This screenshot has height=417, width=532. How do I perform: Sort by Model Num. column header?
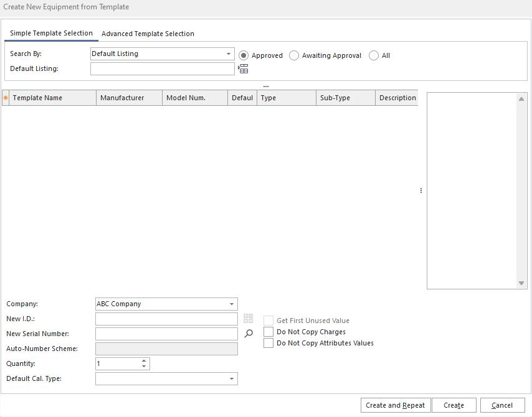[195, 98]
